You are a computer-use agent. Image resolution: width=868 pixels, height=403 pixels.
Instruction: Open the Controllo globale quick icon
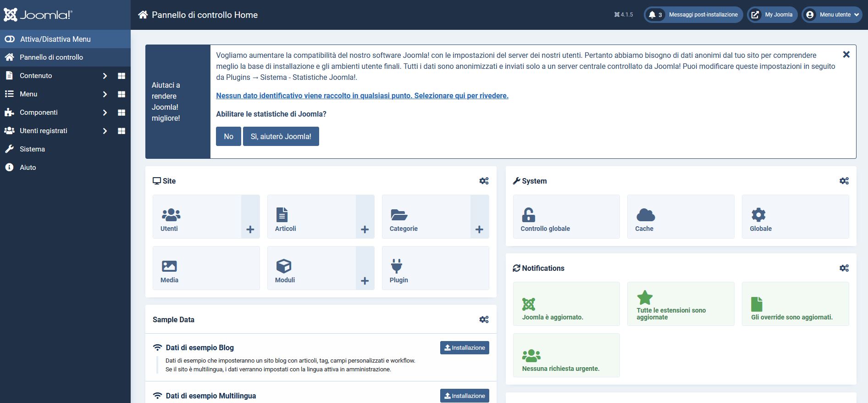pos(566,217)
